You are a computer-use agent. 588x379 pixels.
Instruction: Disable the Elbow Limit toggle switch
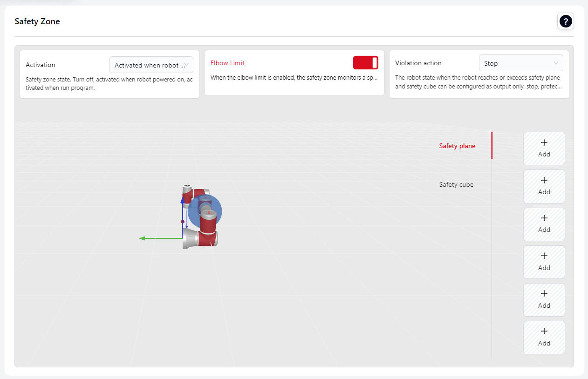click(x=365, y=63)
